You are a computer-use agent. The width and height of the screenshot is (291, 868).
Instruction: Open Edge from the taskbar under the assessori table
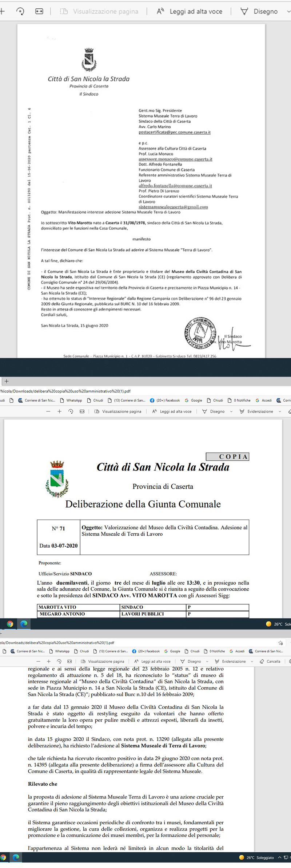point(24,624)
